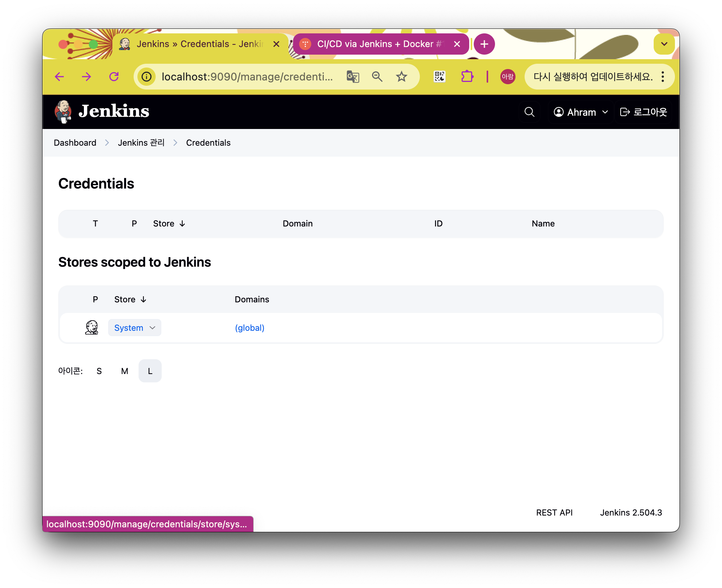Click the zoom magnifier icon in address bar
Screen dimensions: 722x588
pyautogui.click(x=377, y=77)
